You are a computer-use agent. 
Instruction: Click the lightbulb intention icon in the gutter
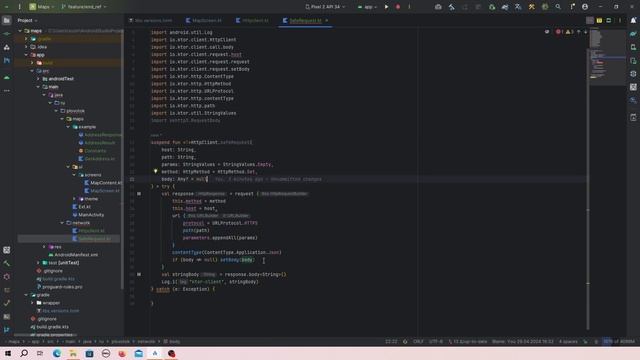(156, 171)
